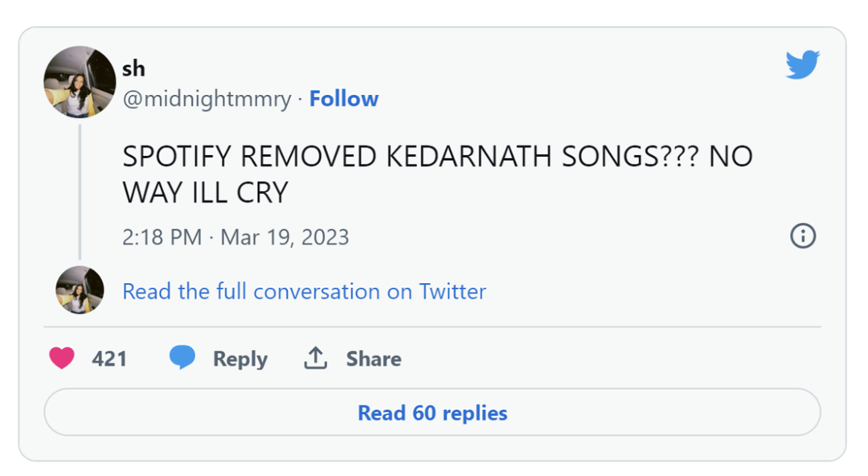The height and width of the screenshot is (476, 868).
Task: Click the @midnightmmry handle
Action: (x=207, y=99)
